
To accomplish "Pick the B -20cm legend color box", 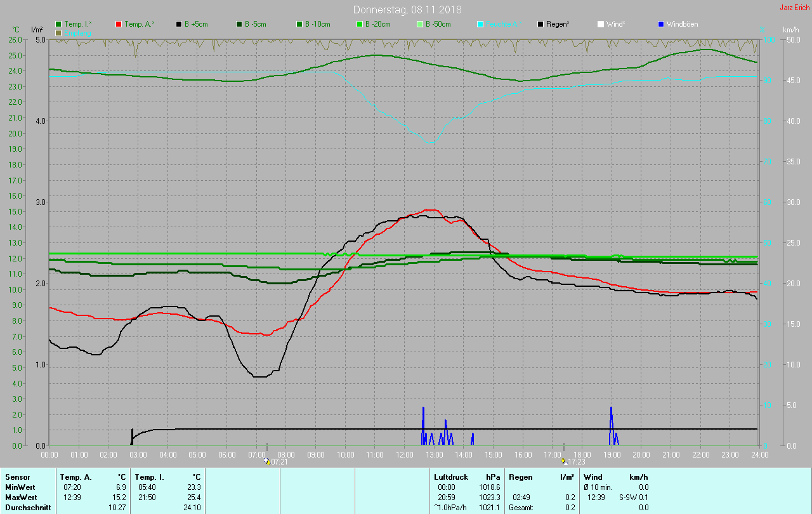I will [x=359, y=24].
